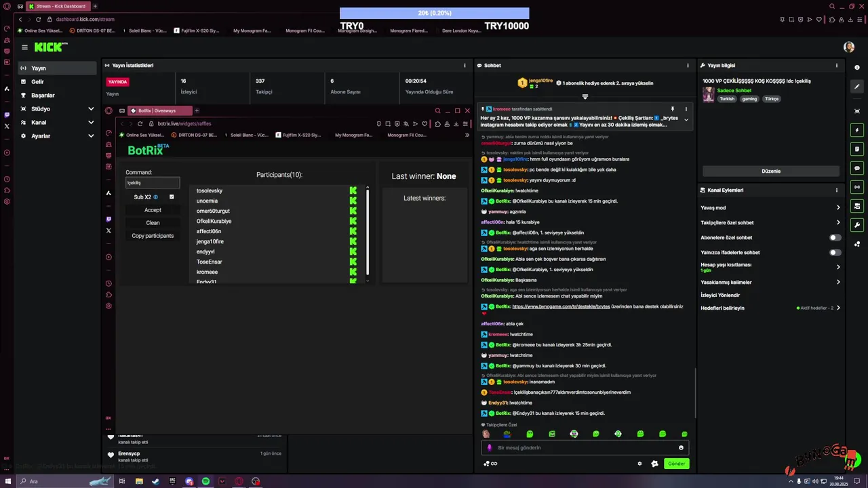Open Steam from the taskbar
The image size is (868, 488).
[155, 481]
